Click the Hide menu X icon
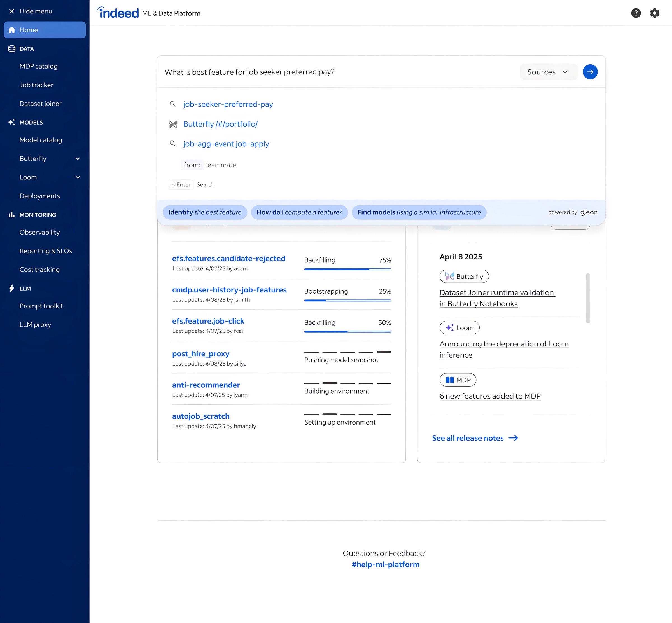This screenshot has width=672, height=623. pos(11,11)
